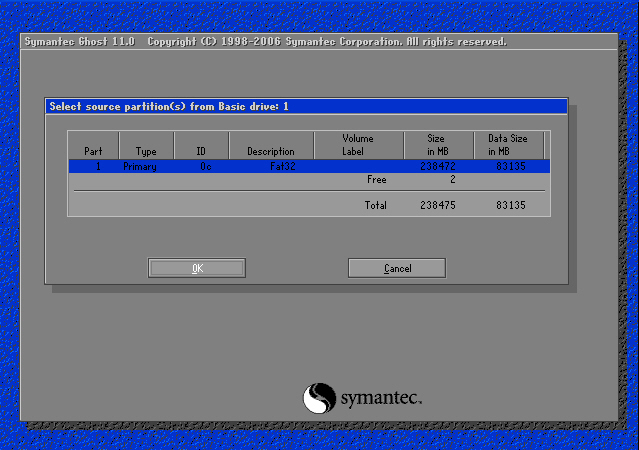Click the 'Data Size in MB' column header
The image size is (639, 450).
pyautogui.click(x=508, y=145)
